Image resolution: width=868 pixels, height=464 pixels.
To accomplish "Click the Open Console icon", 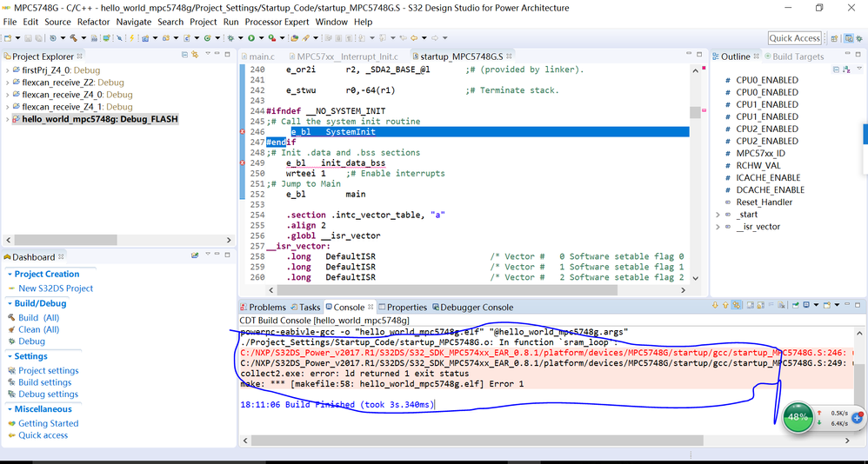I will point(826,305).
